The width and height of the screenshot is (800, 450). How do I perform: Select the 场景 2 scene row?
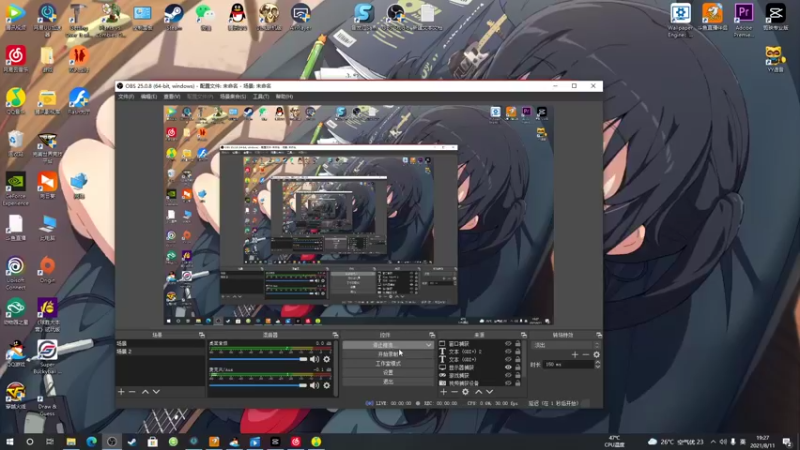coord(160,352)
